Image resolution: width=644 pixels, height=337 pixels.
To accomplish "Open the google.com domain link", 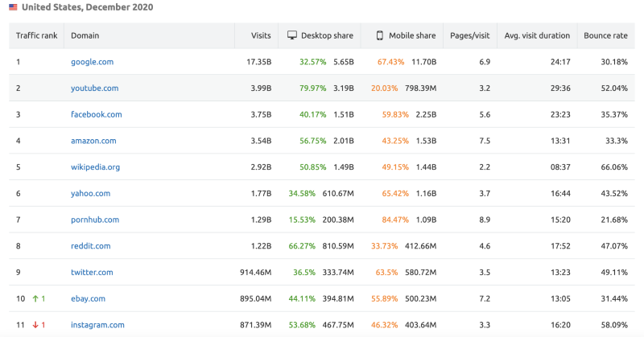I will point(92,62).
